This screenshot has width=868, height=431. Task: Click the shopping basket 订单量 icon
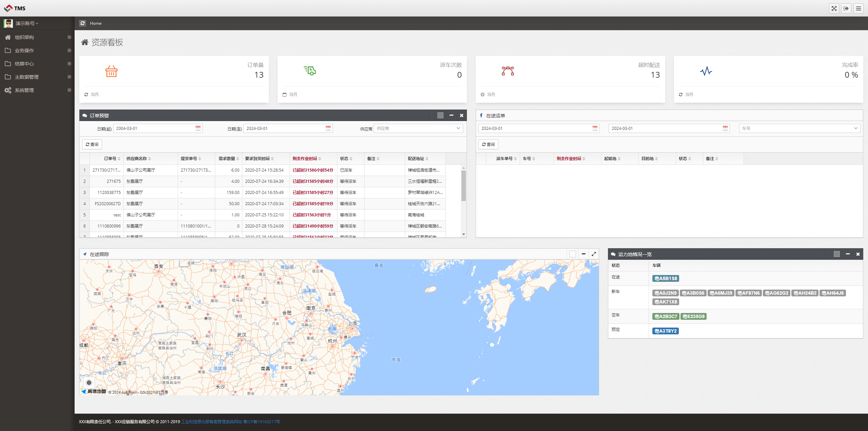(x=111, y=71)
